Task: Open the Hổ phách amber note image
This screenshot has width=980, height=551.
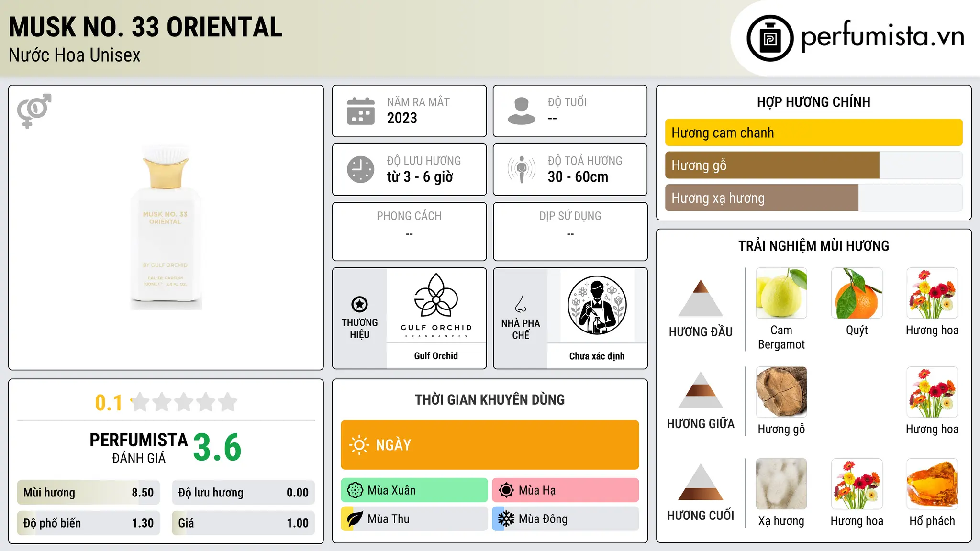Action: 932,484
